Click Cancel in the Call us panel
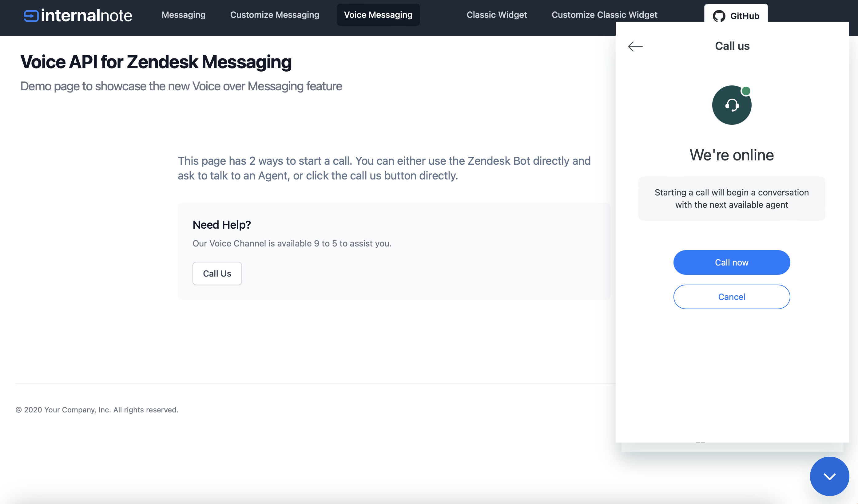Viewport: 858px width, 504px height. [x=732, y=297]
